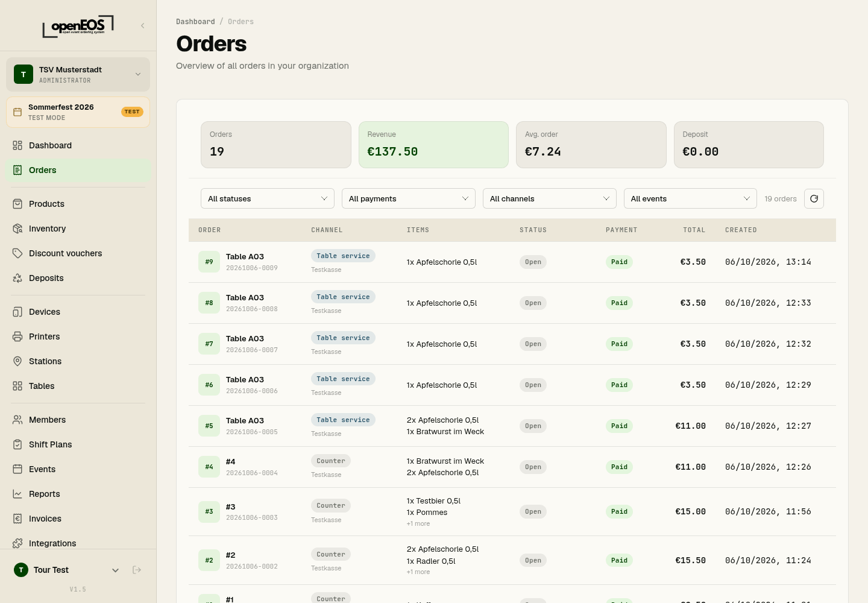Click order number 20261006-0006

[x=252, y=391]
